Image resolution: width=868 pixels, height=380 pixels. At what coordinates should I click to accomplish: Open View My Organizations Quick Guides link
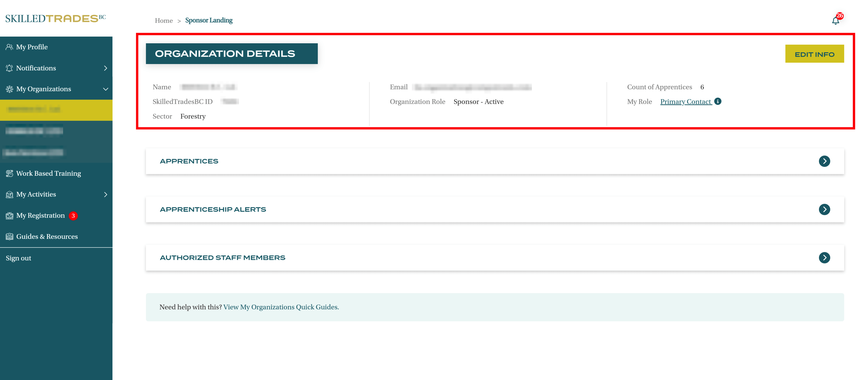(281, 307)
